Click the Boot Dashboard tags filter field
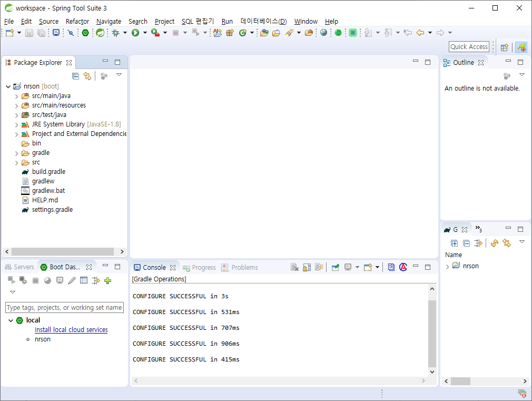This screenshot has width=532, height=401. [64, 308]
